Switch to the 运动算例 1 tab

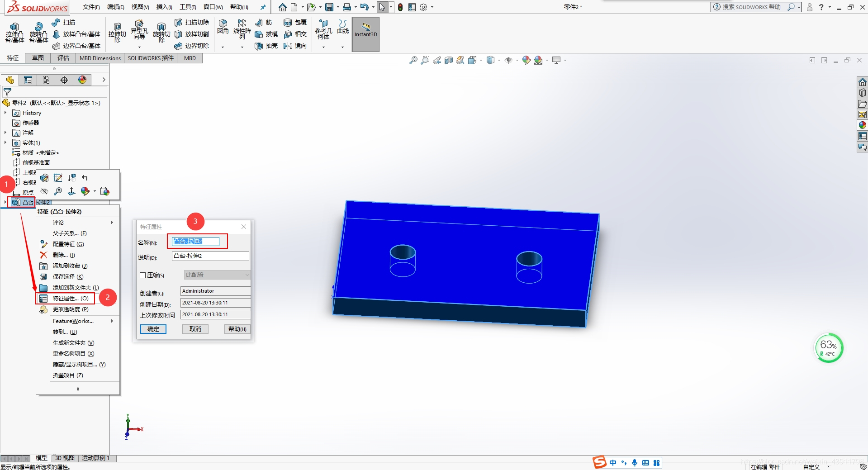pyautogui.click(x=95, y=458)
